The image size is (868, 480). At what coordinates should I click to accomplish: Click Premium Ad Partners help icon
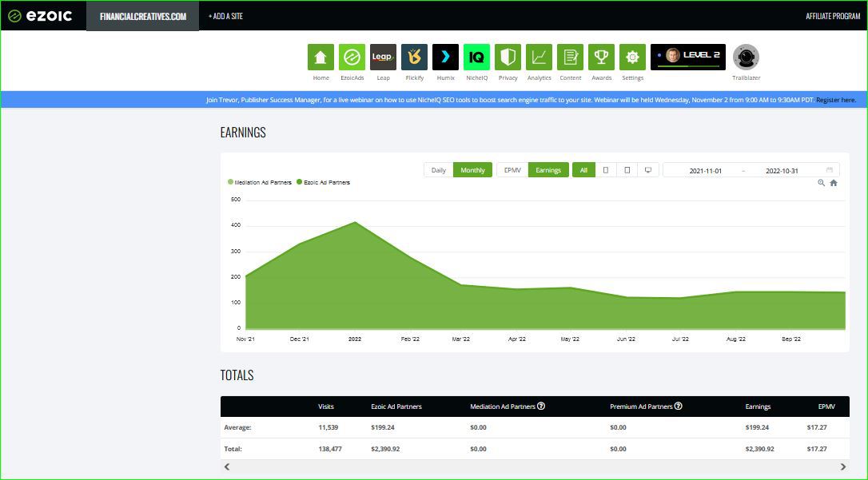[679, 406]
